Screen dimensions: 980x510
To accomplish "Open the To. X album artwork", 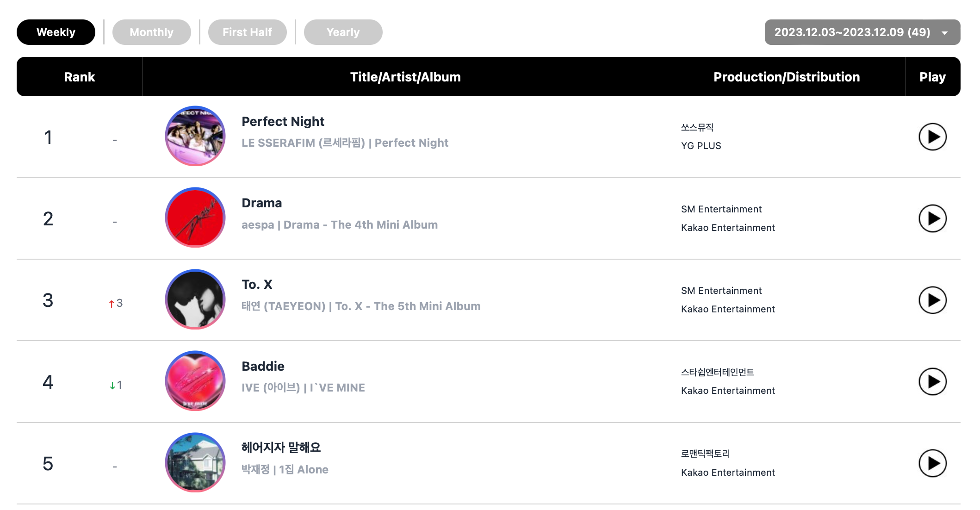I will (195, 299).
